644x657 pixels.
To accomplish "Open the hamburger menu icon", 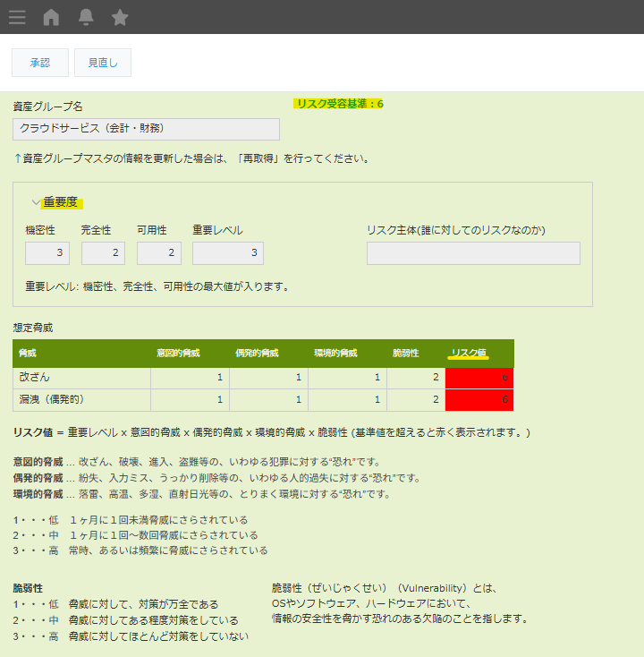I will [x=17, y=17].
